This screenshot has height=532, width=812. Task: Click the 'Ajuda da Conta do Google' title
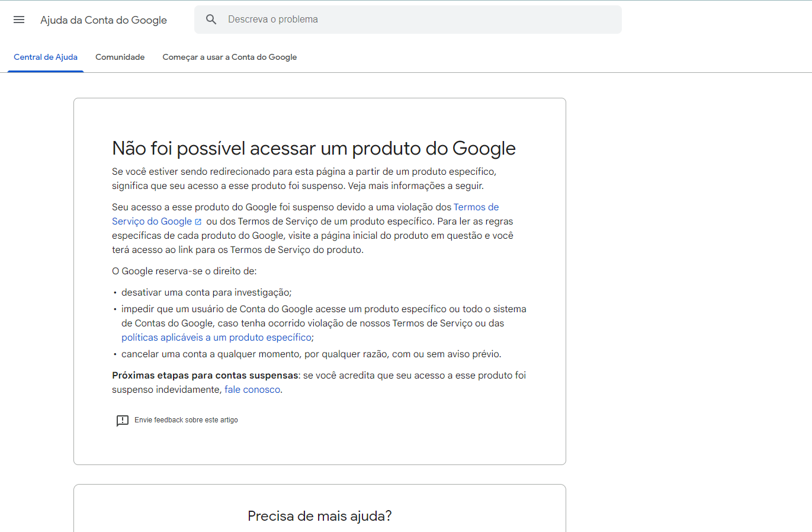pos(104,20)
